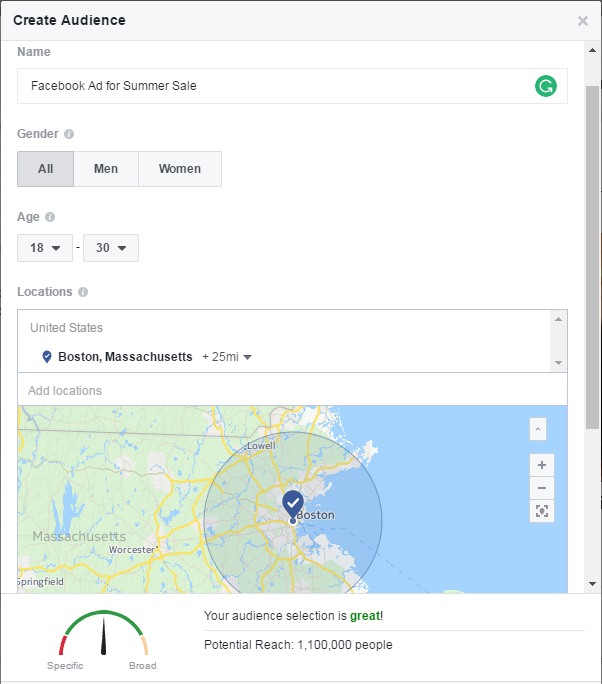Click the Lowell label on the map
The width and height of the screenshot is (602, 684).
pyautogui.click(x=261, y=446)
